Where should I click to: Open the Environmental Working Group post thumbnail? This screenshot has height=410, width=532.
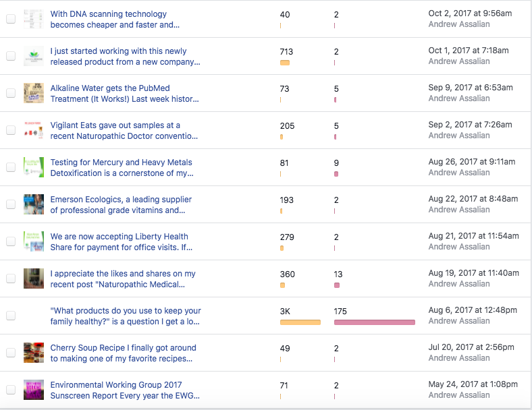point(34,390)
